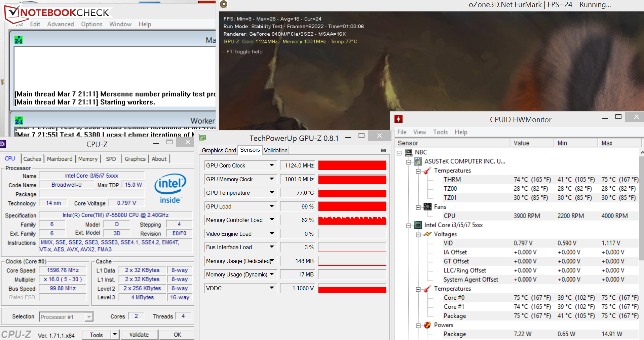Click the GPU-Z screenshot camera icon
The image size is (644, 340).
click(383, 150)
